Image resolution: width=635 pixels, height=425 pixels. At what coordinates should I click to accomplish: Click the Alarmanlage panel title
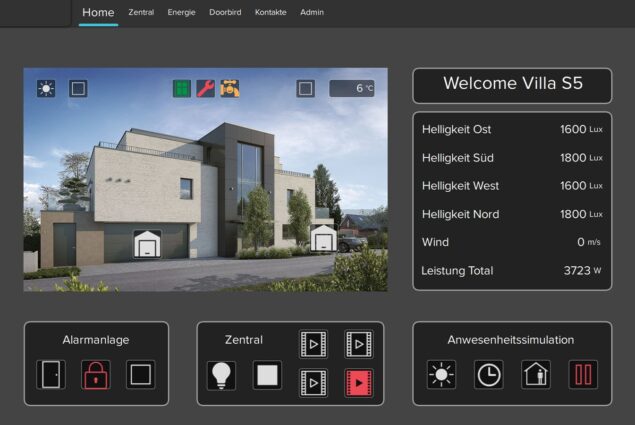tap(96, 340)
